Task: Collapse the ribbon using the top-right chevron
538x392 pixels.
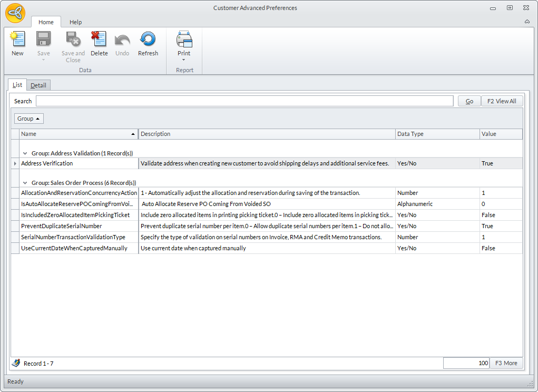Action: 527,22
